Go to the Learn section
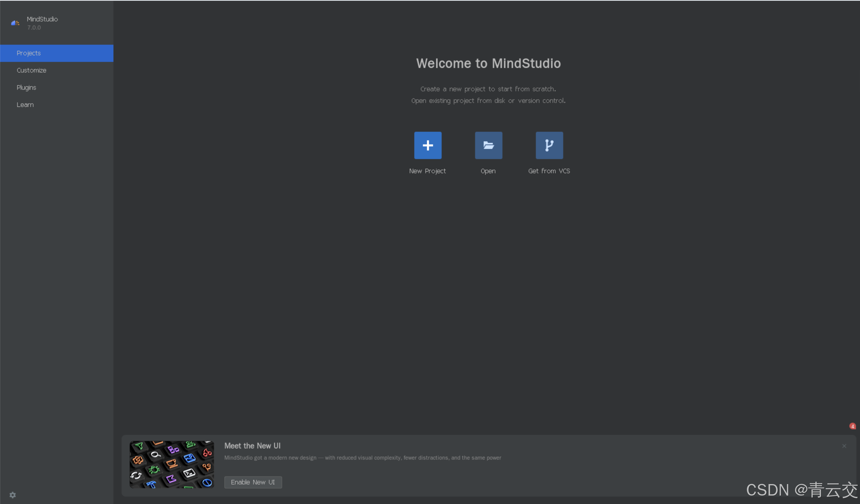This screenshot has height=504, width=860. [25, 105]
